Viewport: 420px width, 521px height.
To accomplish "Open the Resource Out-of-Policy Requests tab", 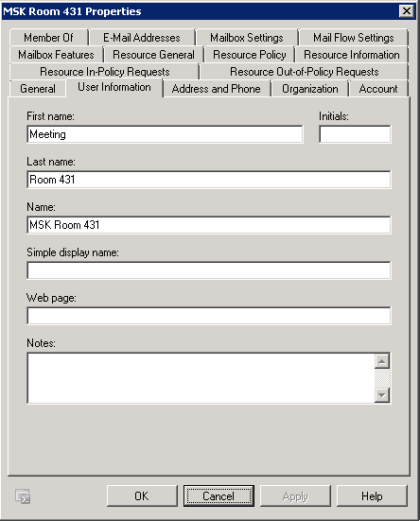I will (x=304, y=72).
